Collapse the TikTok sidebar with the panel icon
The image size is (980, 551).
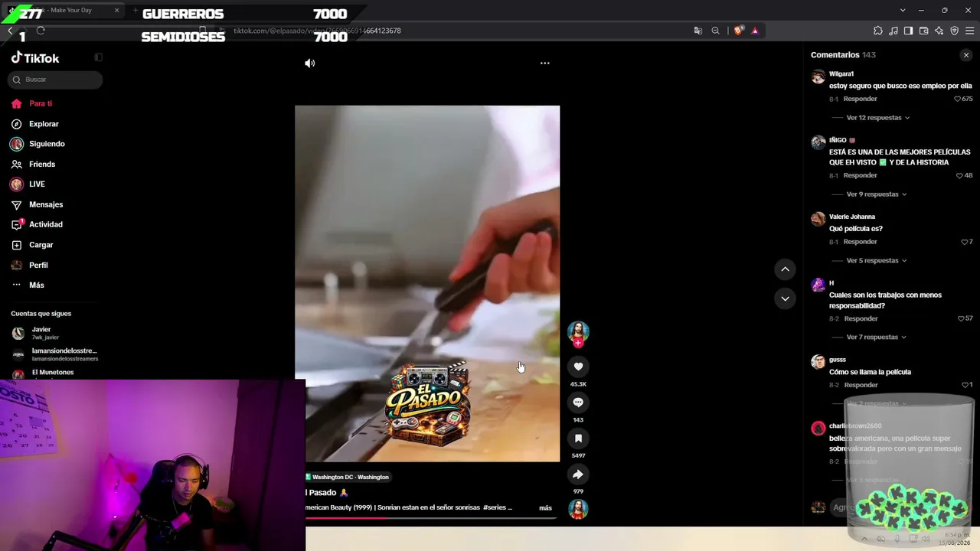click(x=98, y=57)
